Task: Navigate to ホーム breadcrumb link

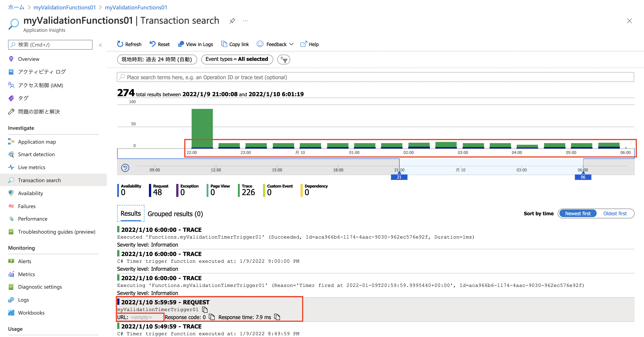Action: [16, 7]
